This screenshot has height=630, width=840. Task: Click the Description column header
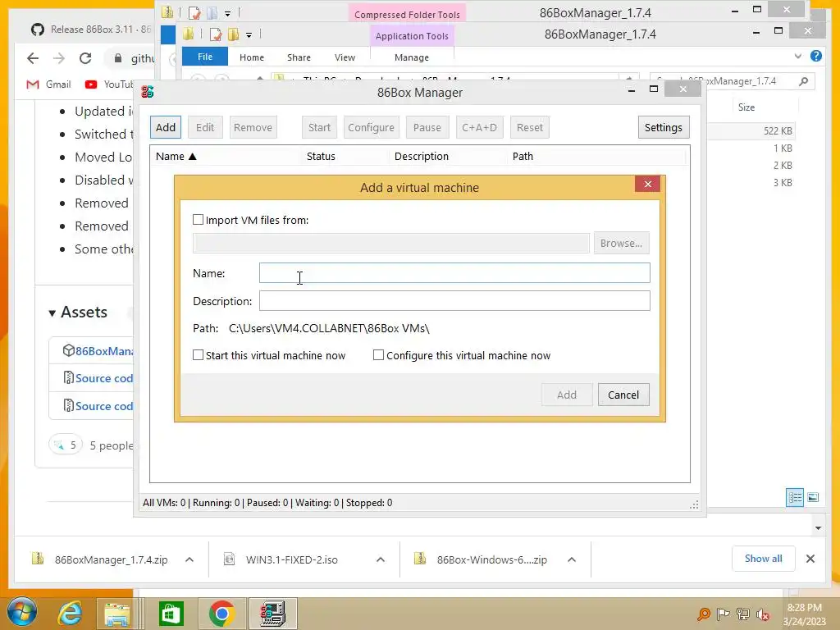coord(447,157)
